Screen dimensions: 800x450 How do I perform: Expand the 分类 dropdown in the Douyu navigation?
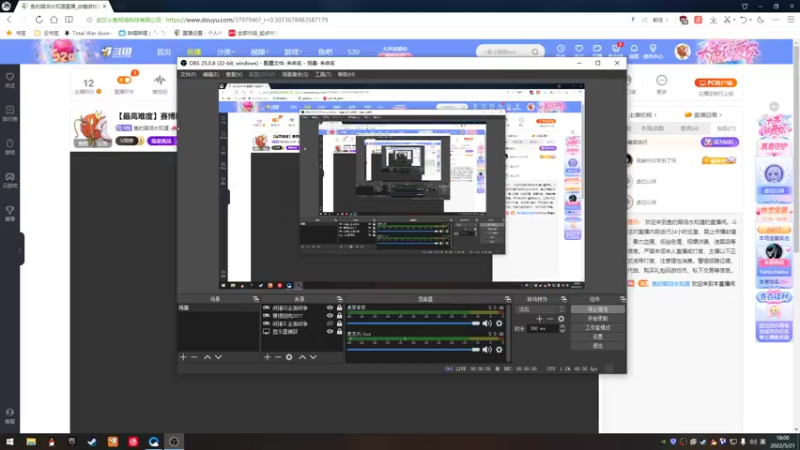coord(226,52)
